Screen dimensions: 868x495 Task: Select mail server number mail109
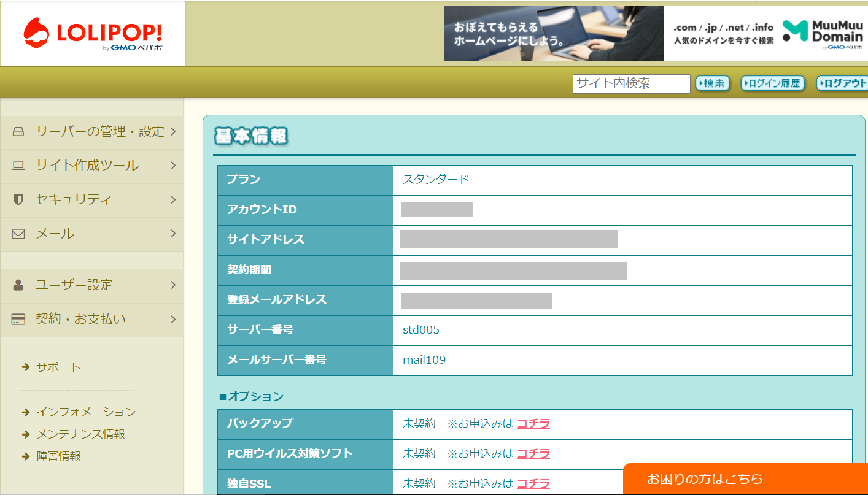pos(424,360)
